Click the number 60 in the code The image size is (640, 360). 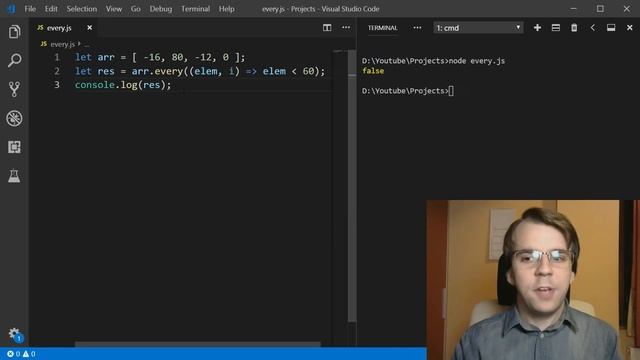point(308,71)
